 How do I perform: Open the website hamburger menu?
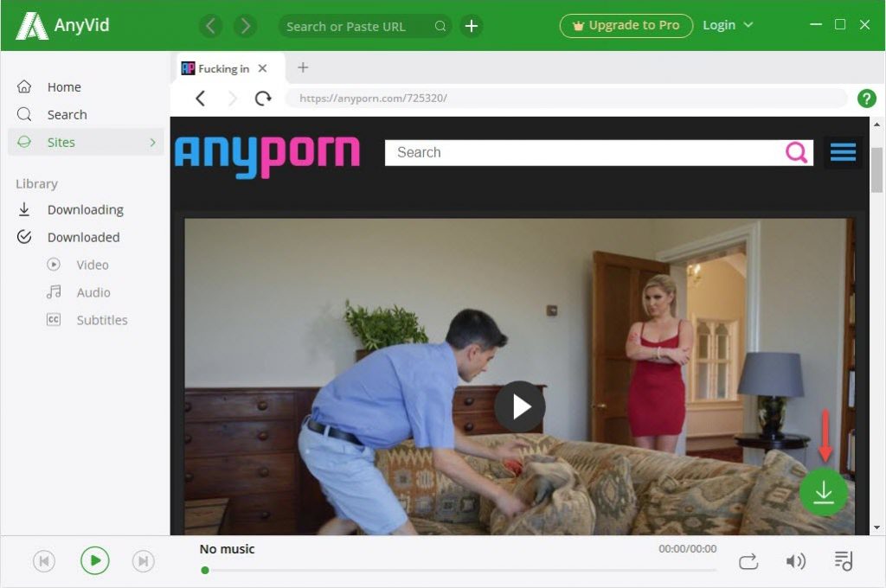pyautogui.click(x=843, y=152)
